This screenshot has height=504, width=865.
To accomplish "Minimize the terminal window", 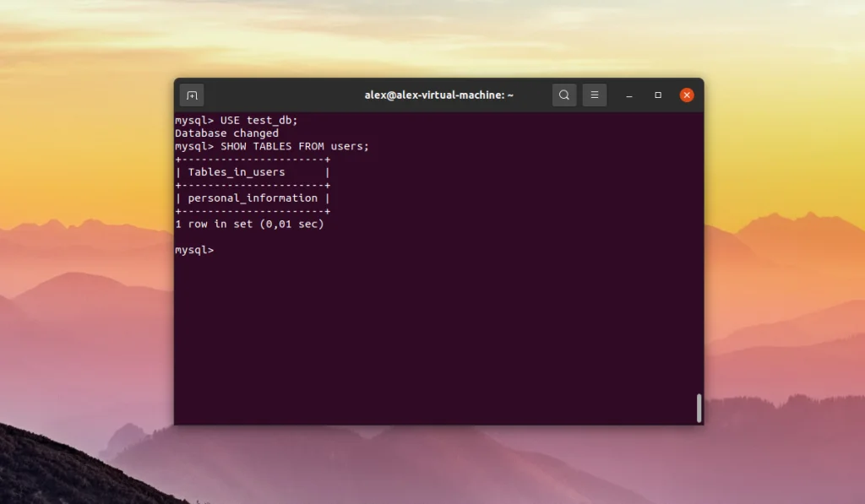I will click(x=628, y=95).
